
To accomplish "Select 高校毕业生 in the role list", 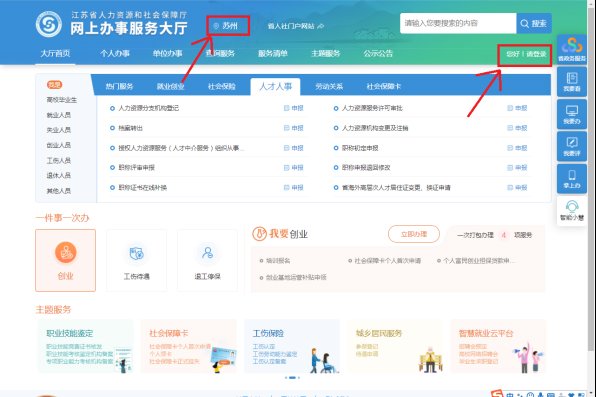I will pos(62,100).
